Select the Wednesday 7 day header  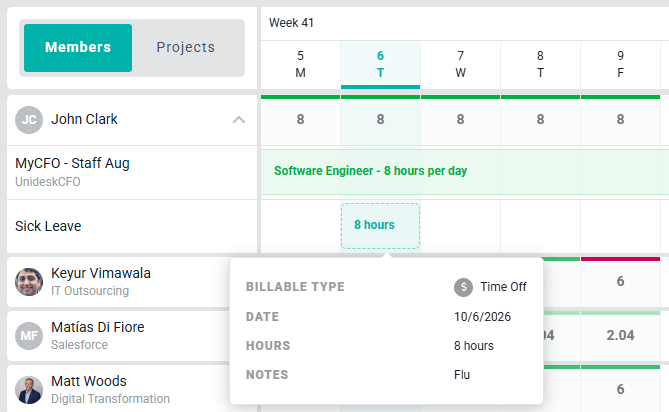coord(460,64)
